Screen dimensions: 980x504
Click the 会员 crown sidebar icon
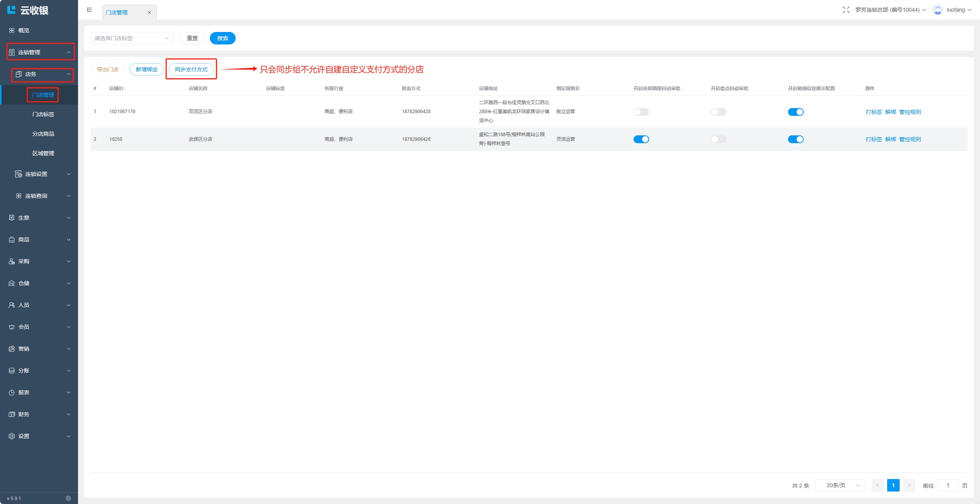pos(12,327)
